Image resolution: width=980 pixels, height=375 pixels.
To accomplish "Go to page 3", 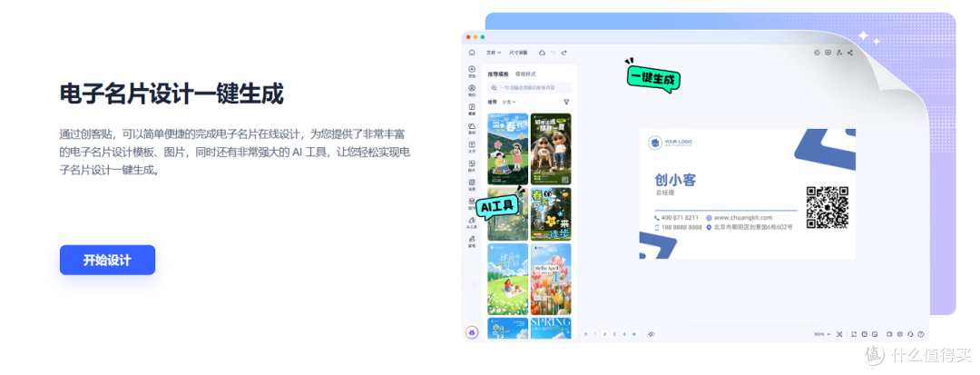I will pyautogui.click(x=614, y=334).
